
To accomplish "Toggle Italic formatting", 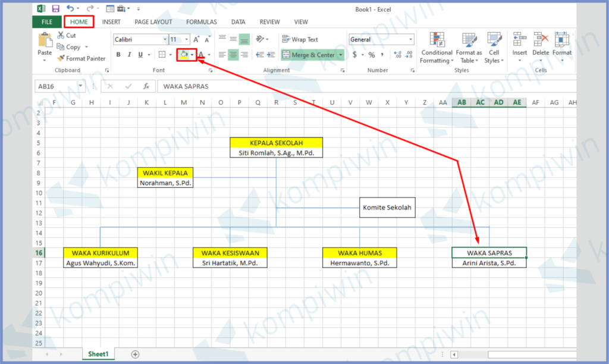I will pos(129,55).
